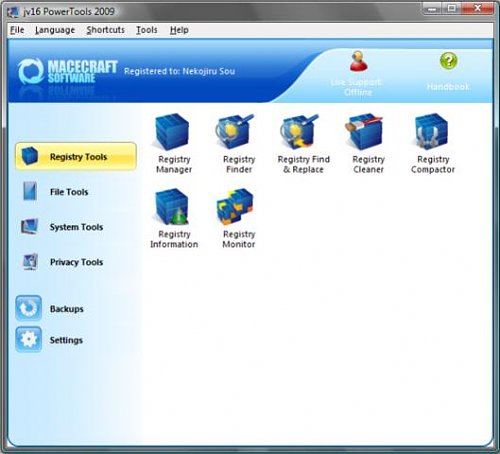Switch to Privacy Tools category label
This screenshot has width=500, height=454.
pos(76,262)
